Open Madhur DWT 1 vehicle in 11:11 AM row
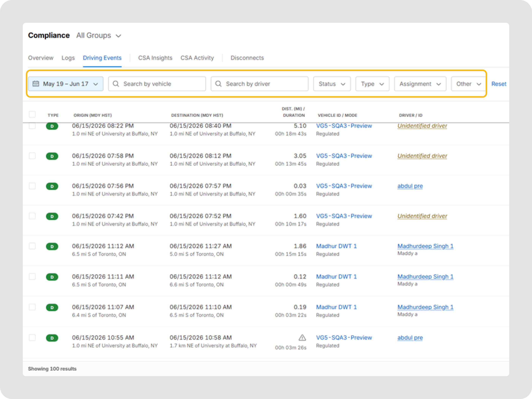 (336, 277)
